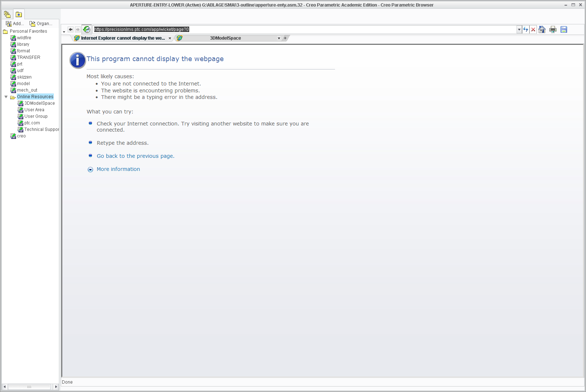586x392 pixels.
Task: Open the library favorite
Action: point(23,44)
